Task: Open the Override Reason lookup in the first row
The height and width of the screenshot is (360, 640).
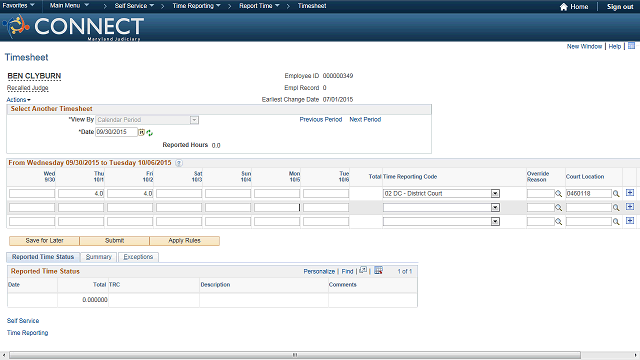Action: 558,194
